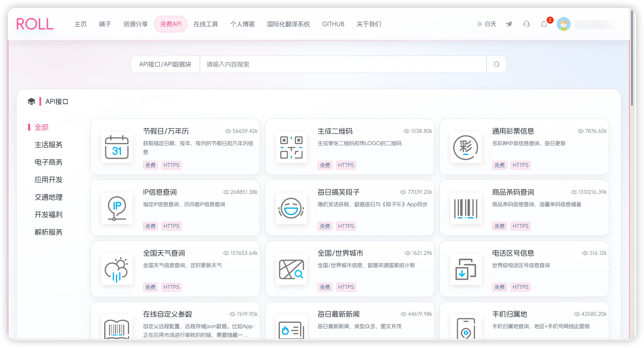The image size is (644, 348).
Task: Open the 电话区号信息 API title
Action: coord(513,253)
